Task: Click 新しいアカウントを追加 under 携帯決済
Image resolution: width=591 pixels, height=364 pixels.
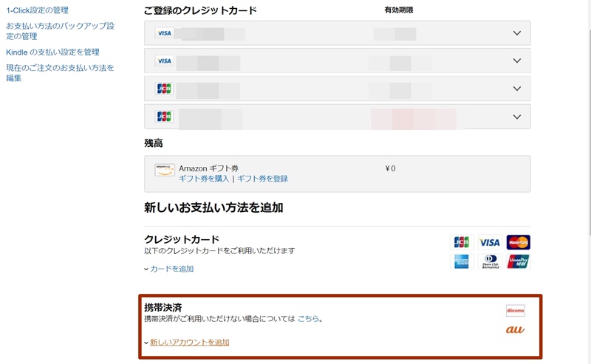Action: coord(189,342)
